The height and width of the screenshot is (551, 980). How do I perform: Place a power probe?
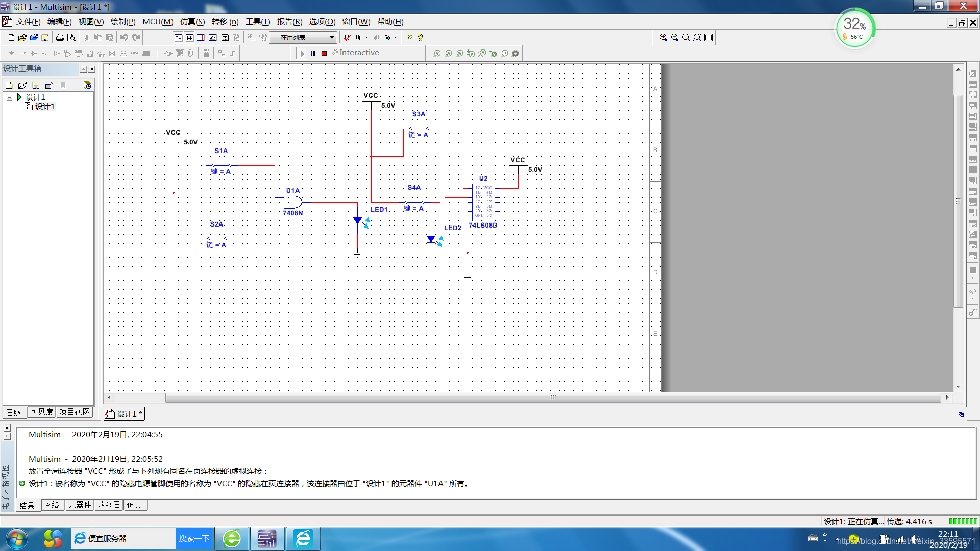(459, 54)
